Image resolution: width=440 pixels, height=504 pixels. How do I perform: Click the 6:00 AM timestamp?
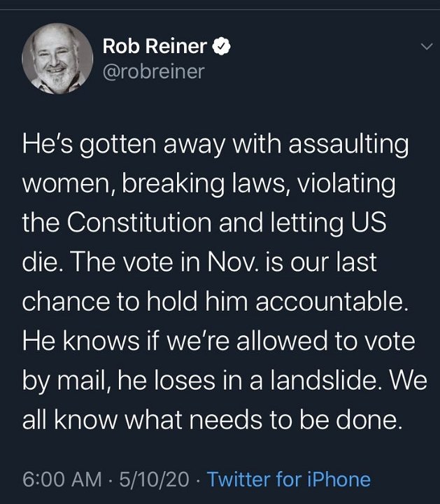(x=62, y=479)
